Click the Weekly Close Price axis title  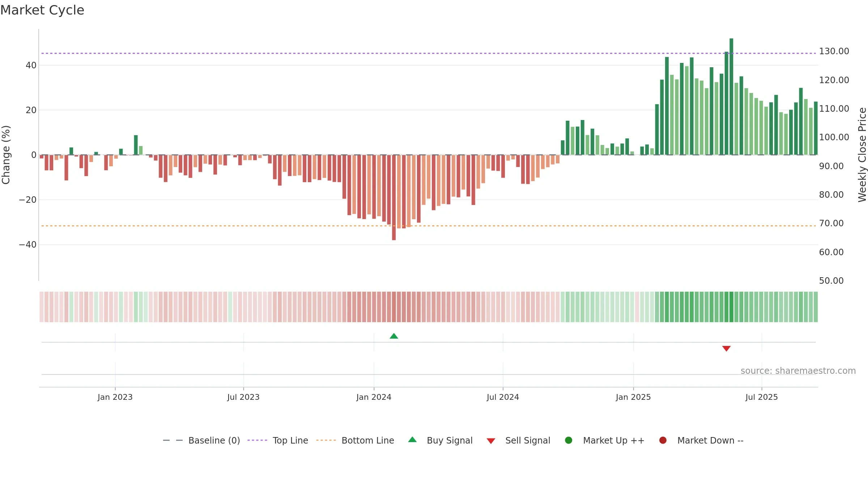click(x=862, y=155)
